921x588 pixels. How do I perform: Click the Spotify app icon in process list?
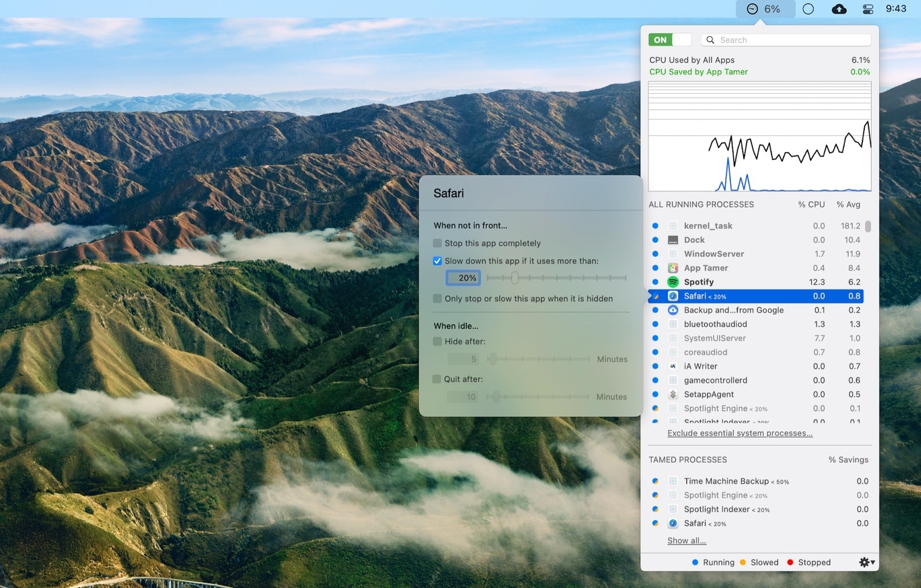(x=673, y=282)
